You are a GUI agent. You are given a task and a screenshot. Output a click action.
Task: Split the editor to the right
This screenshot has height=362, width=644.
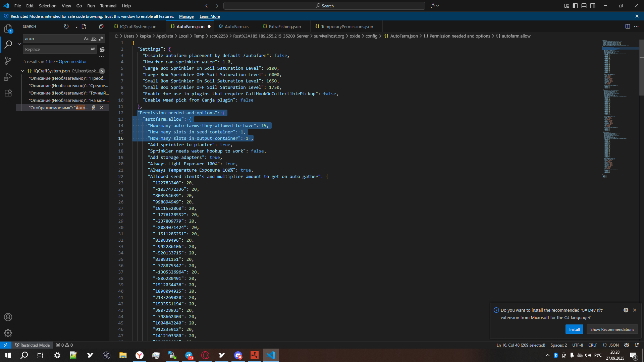point(628,26)
